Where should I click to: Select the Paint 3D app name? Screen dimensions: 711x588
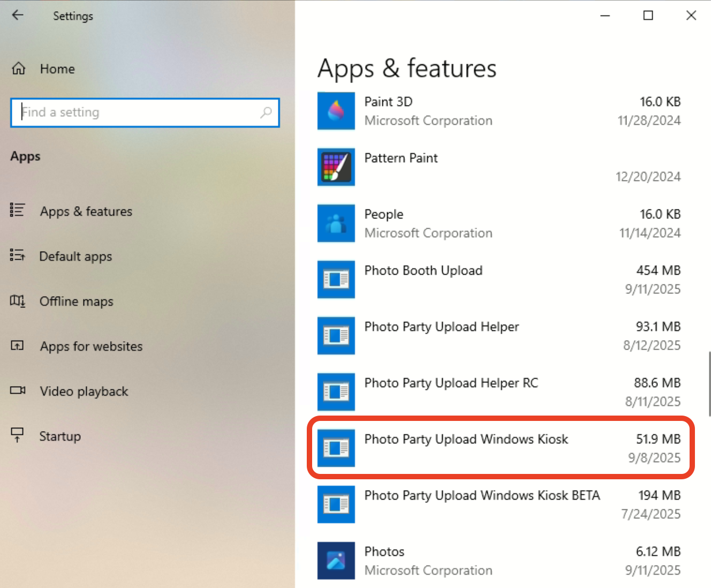(x=388, y=102)
